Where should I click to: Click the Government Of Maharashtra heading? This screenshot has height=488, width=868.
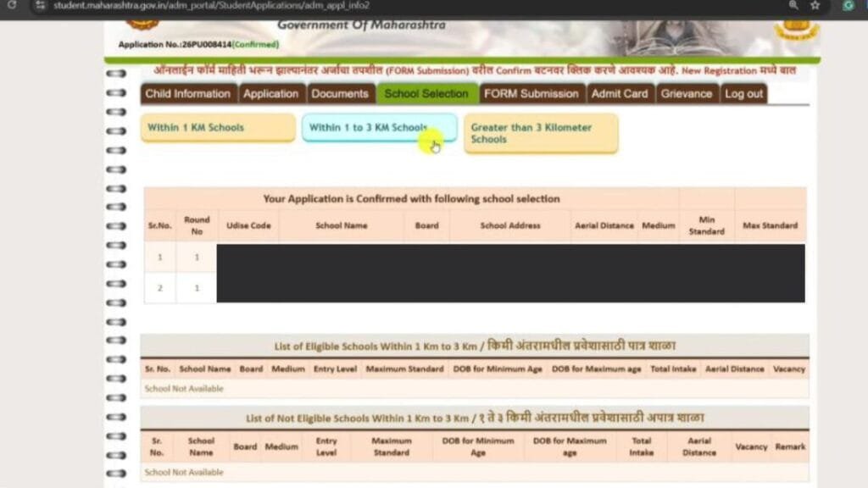coord(361,25)
